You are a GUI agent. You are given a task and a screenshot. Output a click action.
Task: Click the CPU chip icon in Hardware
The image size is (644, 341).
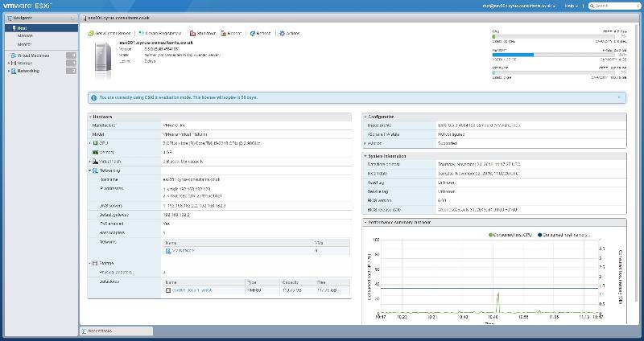(95, 143)
